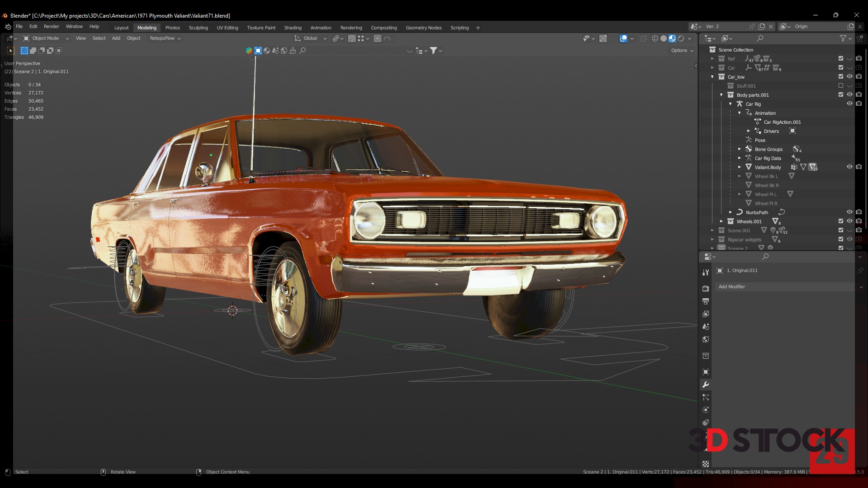The width and height of the screenshot is (868, 488).
Task: Collapse the Car_low collection
Action: tap(712, 77)
